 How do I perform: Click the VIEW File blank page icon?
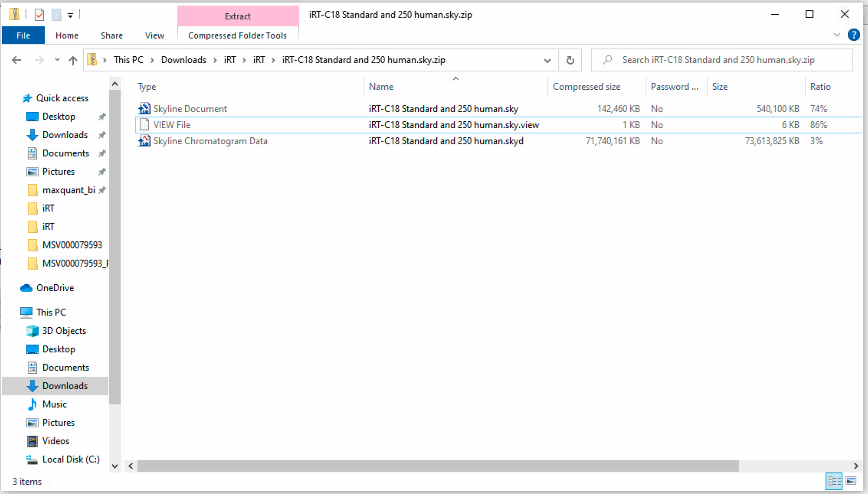coord(144,125)
